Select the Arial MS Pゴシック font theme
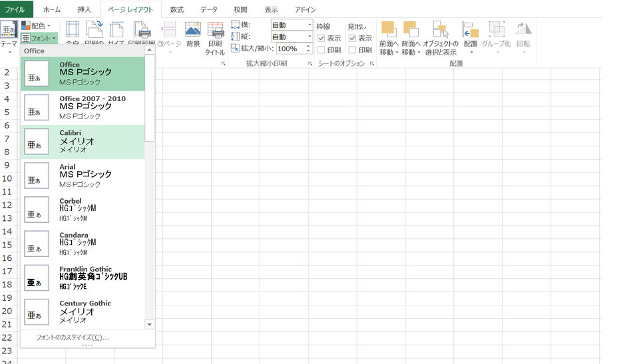 point(83,176)
